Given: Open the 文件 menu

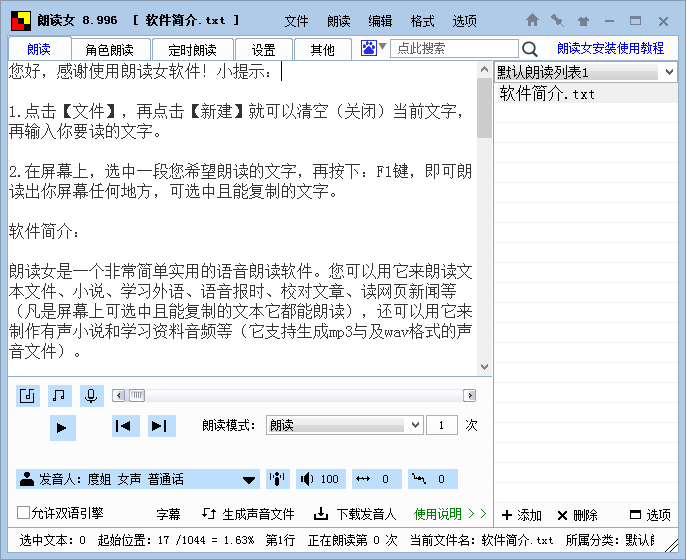Looking at the screenshot, I should tap(296, 21).
